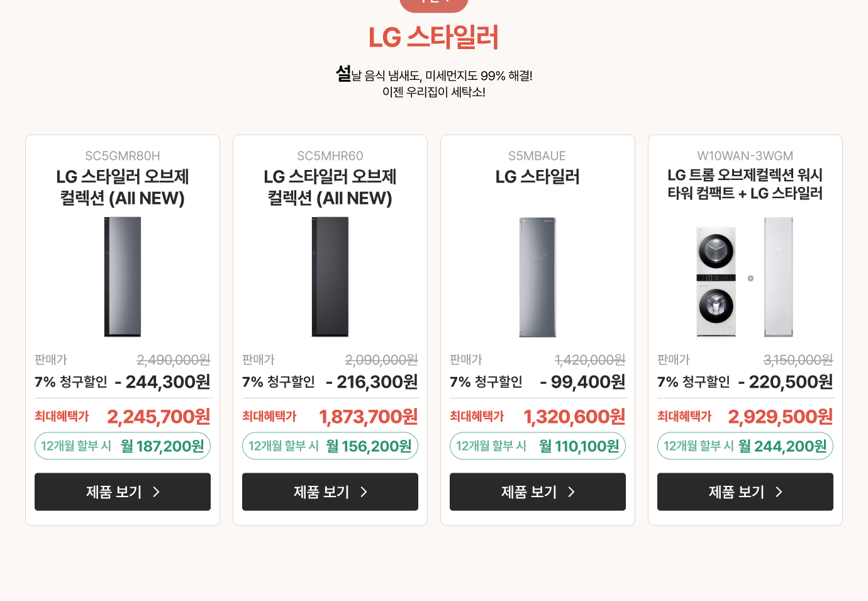
Task: Click the monthly 244,200원 installment badge
Action: click(x=745, y=446)
